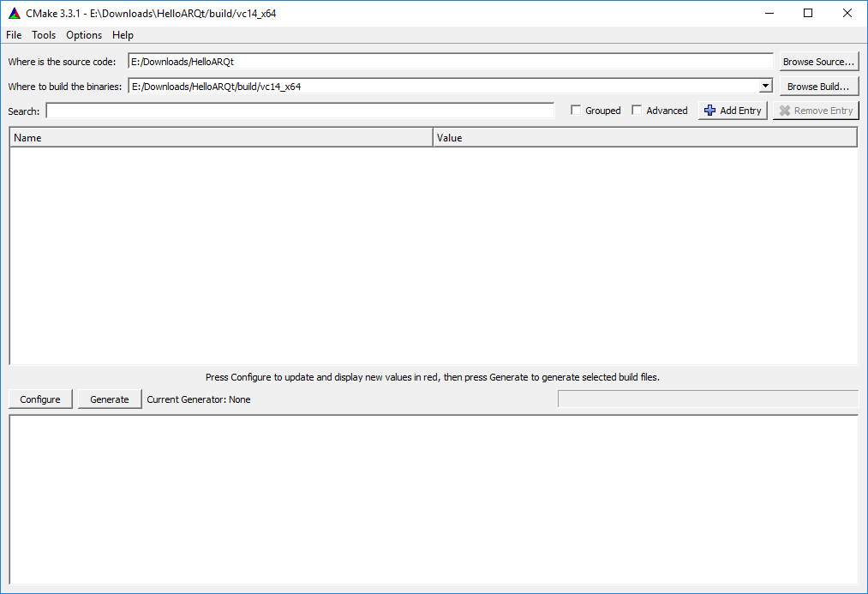Image resolution: width=868 pixels, height=594 pixels.
Task: Open the Tools menu
Action: [x=43, y=35]
